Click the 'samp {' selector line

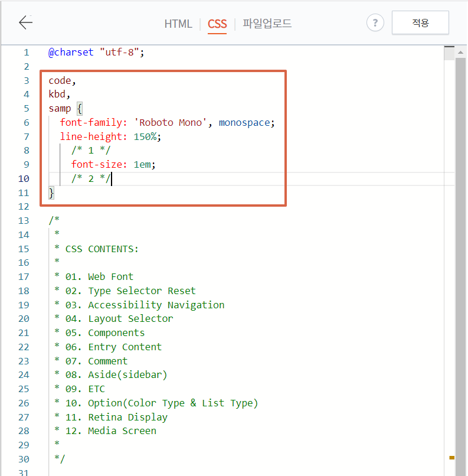point(66,109)
